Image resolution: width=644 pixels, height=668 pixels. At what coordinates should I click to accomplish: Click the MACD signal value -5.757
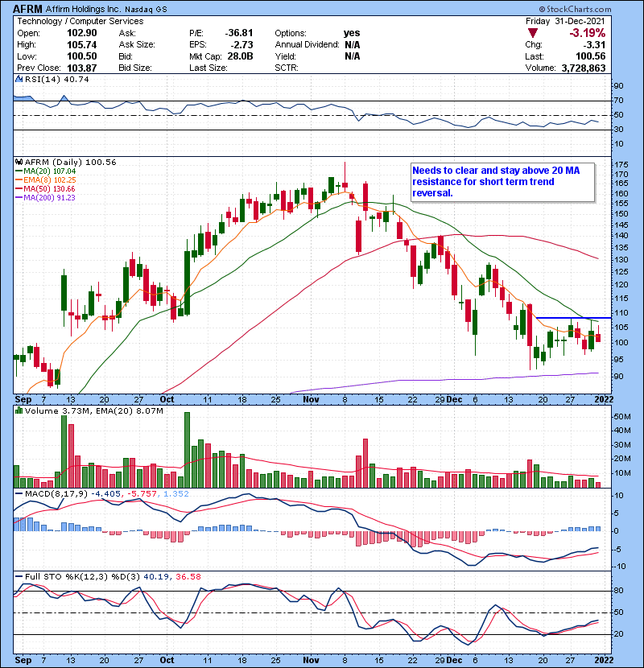point(142,494)
